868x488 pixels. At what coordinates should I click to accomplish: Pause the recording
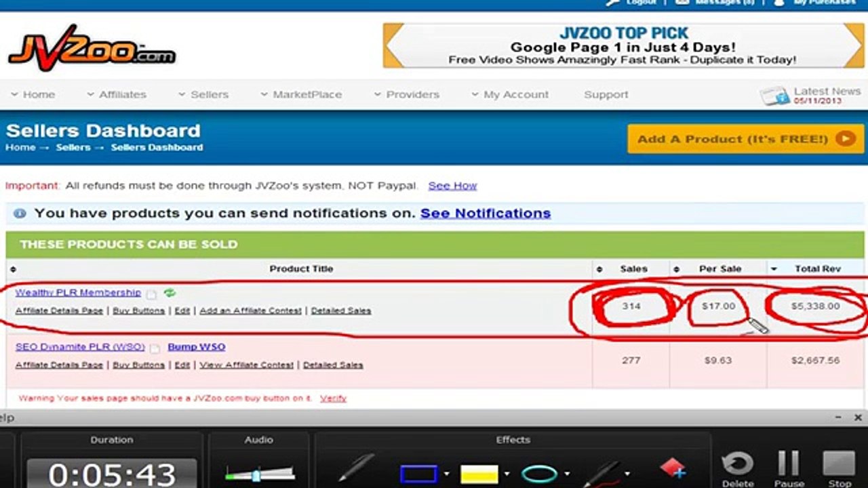point(789,470)
